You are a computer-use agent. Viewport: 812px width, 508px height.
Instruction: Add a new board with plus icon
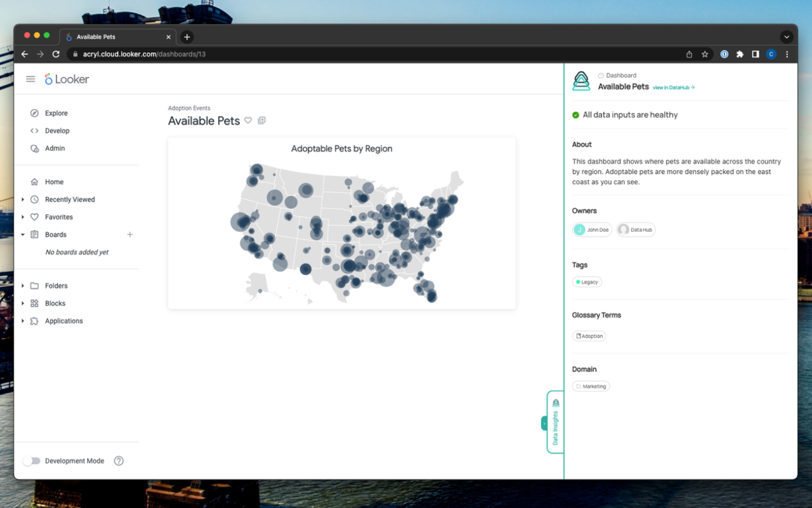(130, 234)
